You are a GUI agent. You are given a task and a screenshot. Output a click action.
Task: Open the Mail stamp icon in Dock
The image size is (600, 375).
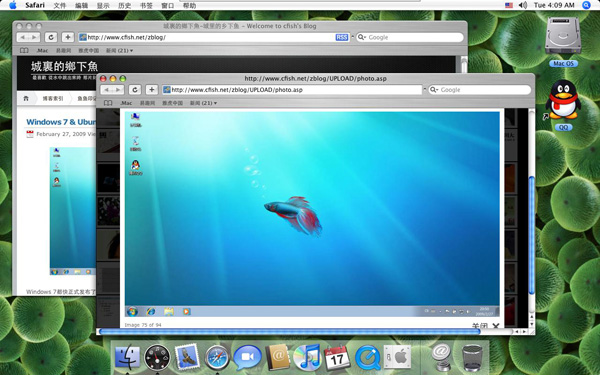point(187,357)
